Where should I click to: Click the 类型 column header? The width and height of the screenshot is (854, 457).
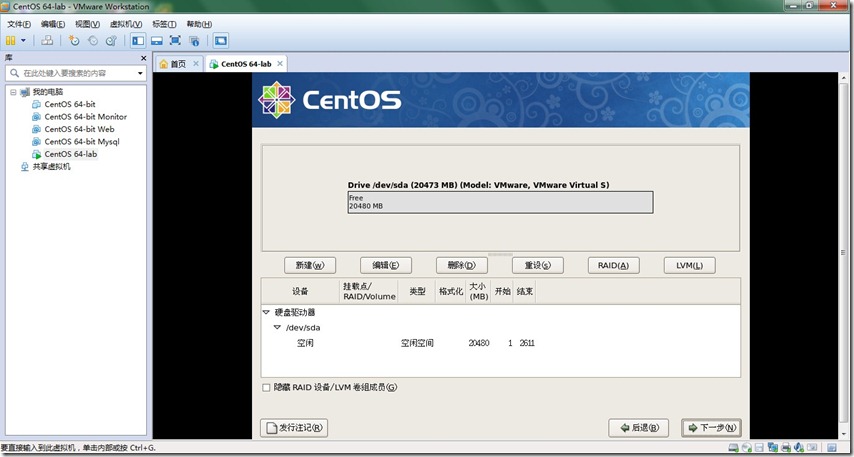pos(417,291)
